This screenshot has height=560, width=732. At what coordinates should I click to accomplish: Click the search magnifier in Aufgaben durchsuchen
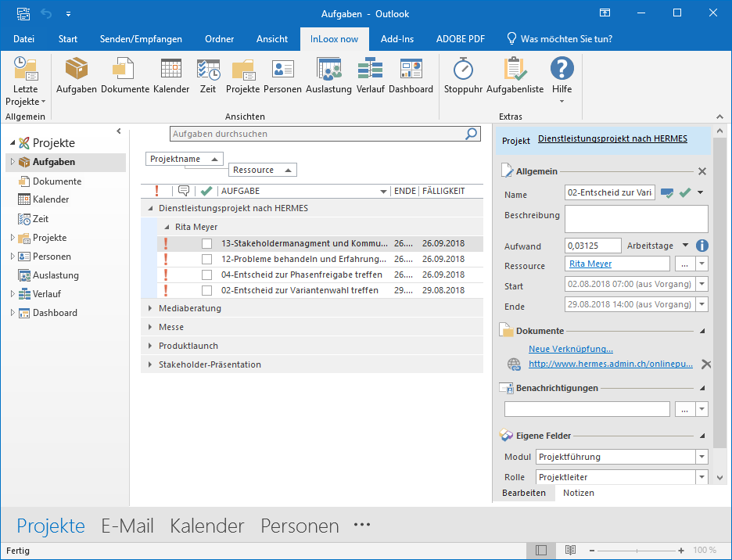472,134
